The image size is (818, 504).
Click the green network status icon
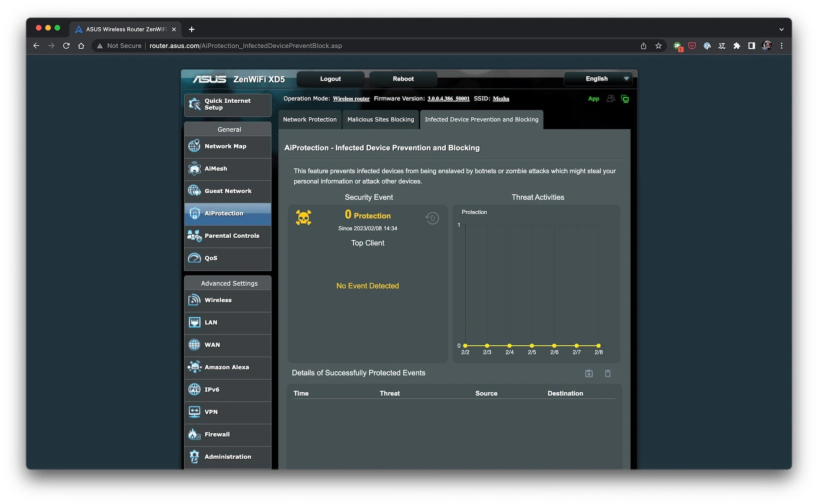click(625, 99)
